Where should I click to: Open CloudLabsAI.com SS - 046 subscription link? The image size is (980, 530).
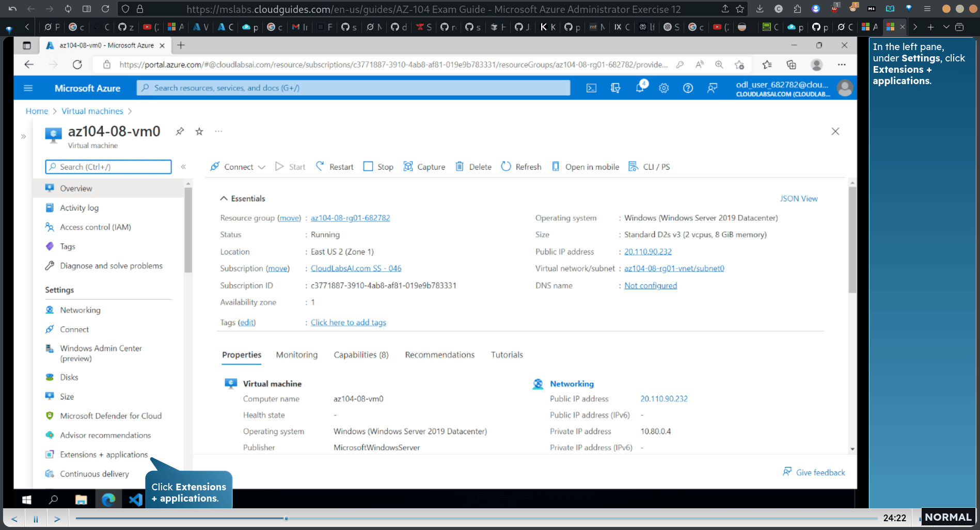pyautogui.click(x=356, y=268)
